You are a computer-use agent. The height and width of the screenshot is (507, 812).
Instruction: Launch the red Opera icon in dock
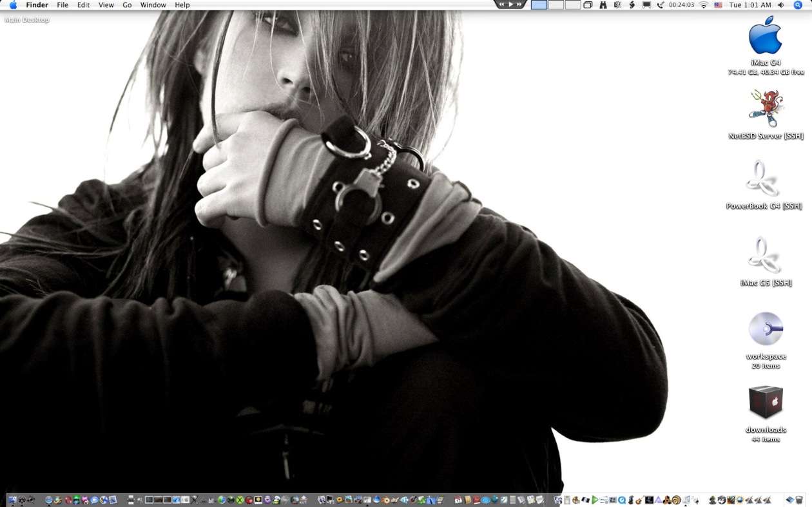68,499
